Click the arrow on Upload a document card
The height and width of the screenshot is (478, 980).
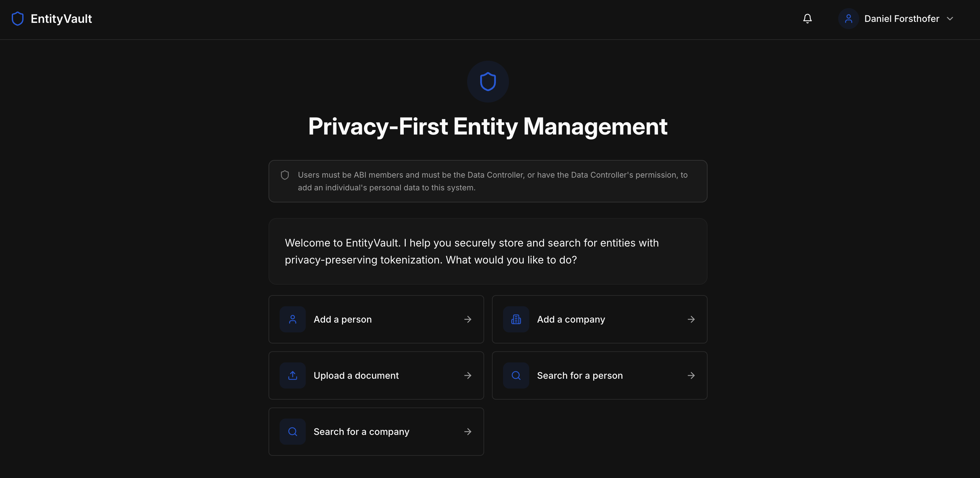468,375
